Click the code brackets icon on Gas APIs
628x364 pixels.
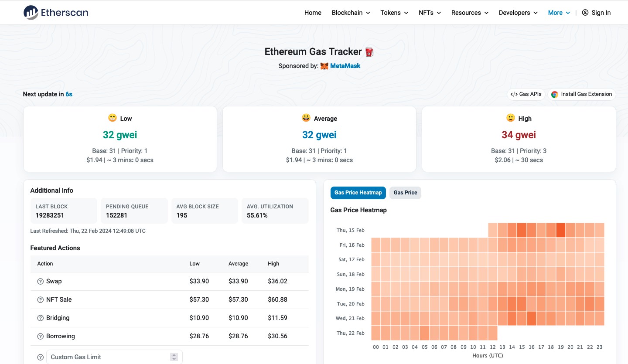(x=514, y=94)
